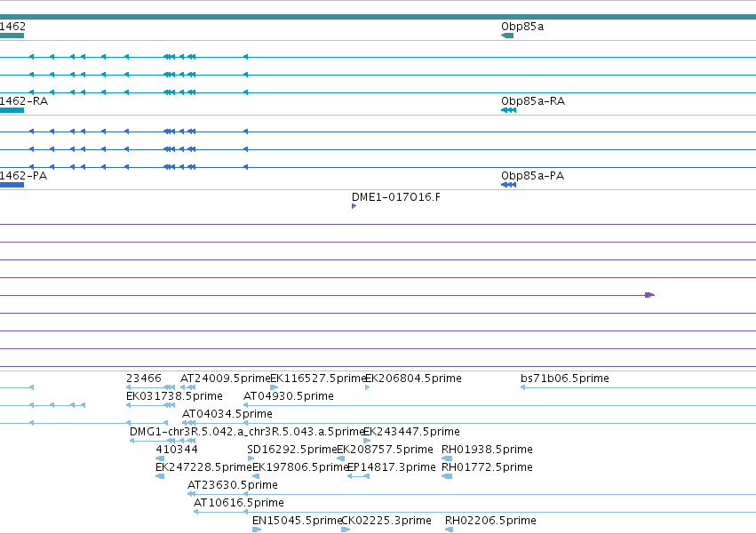The width and height of the screenshot is (756, 534).
Task: Select the bs71b06.5prime arrowhead
Action: (522, 387)
